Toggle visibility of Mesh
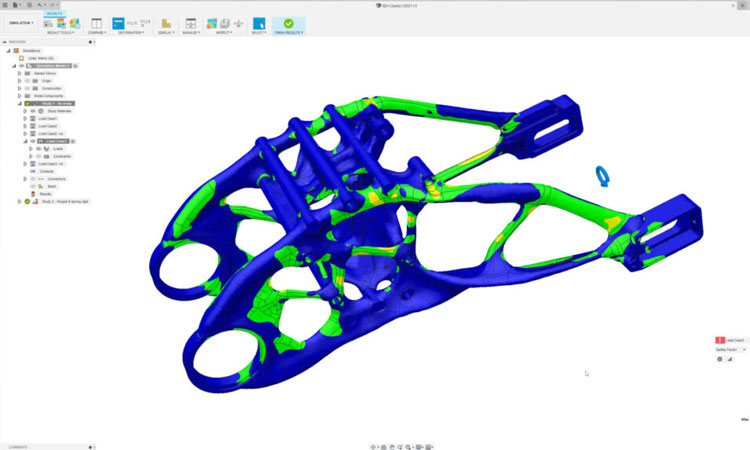Screen dimensions: 750x450 pyautogui.click(x=33, y=187)
